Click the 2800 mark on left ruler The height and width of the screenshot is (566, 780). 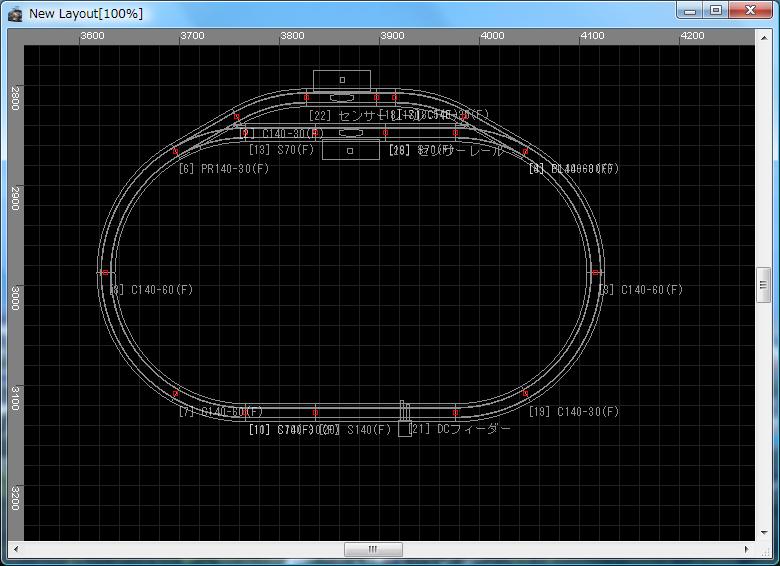click(x=15, y=98)
